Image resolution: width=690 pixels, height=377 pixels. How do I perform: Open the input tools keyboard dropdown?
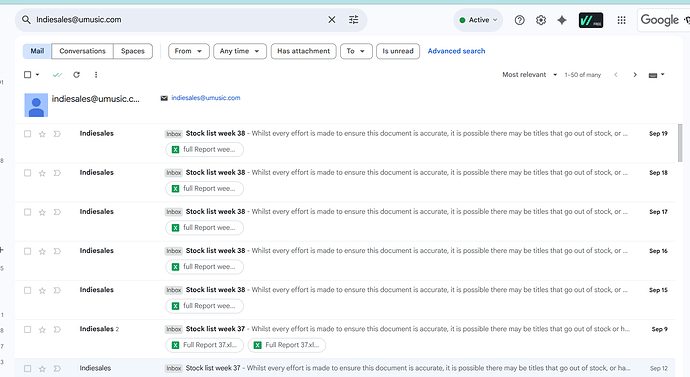pos(656,75)
